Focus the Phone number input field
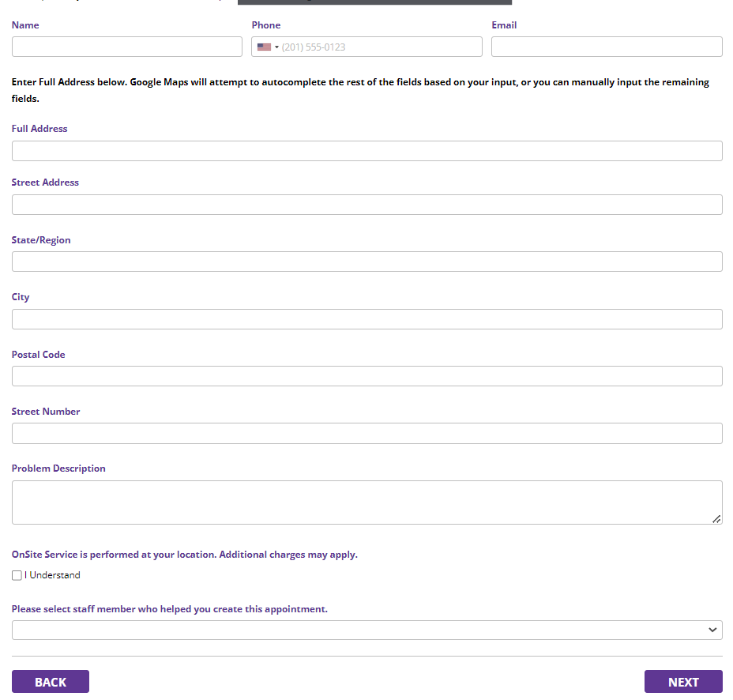The width and height of the screenshot is (733, 700). click(379, 47)
